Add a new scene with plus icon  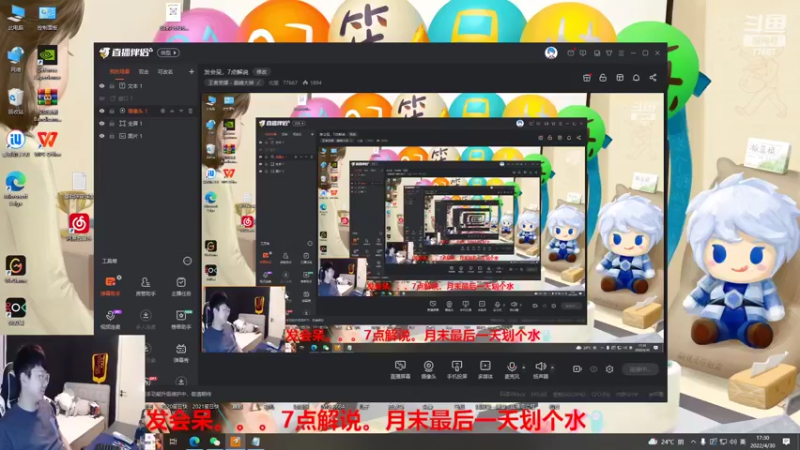click(191, 72)
